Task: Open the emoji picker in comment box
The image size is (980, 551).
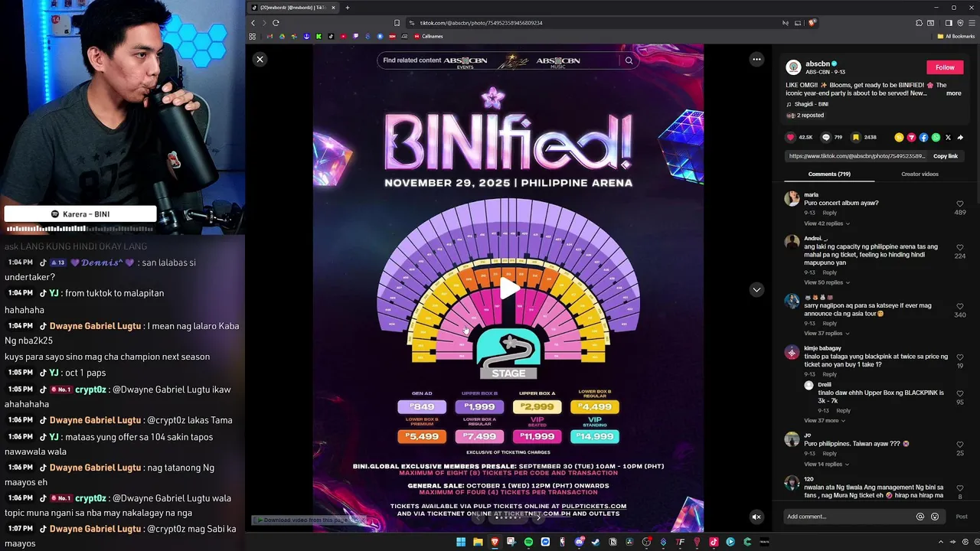Action: [935, 517]
